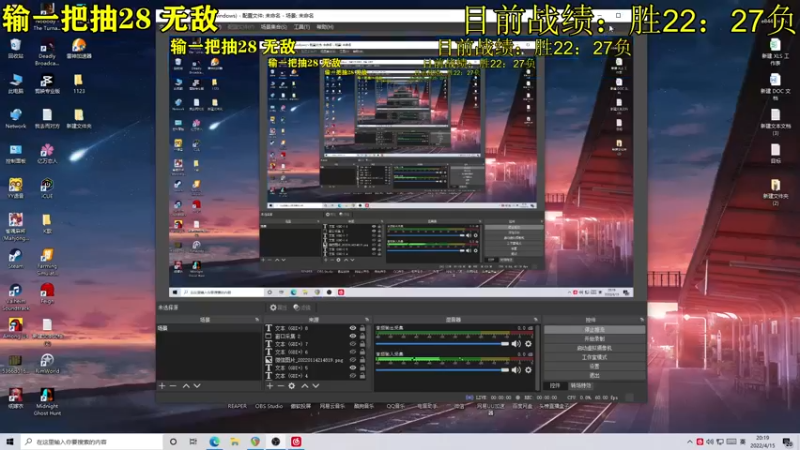The image size is (800, 450).
Task: Mute the 音频输入采集 channel speaker icon
Action: (516, 369)
